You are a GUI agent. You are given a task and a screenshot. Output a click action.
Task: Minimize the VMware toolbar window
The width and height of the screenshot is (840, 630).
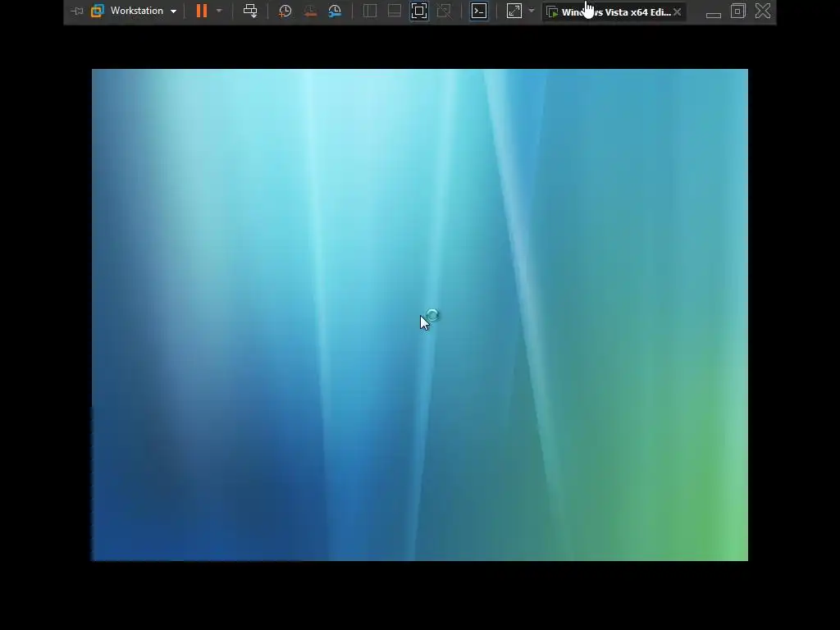(x=714, y=13)
